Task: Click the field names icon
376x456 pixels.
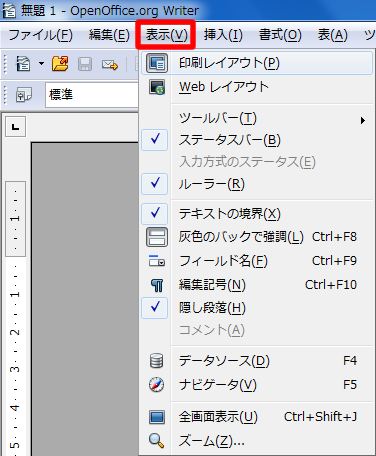Action: (x=157, y=261)
